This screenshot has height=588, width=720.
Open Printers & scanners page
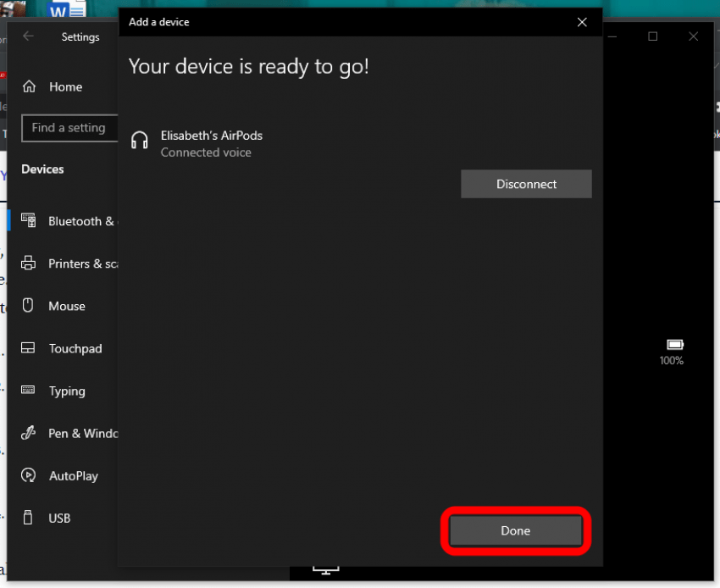pyautogui.click(x=64, y=263)
